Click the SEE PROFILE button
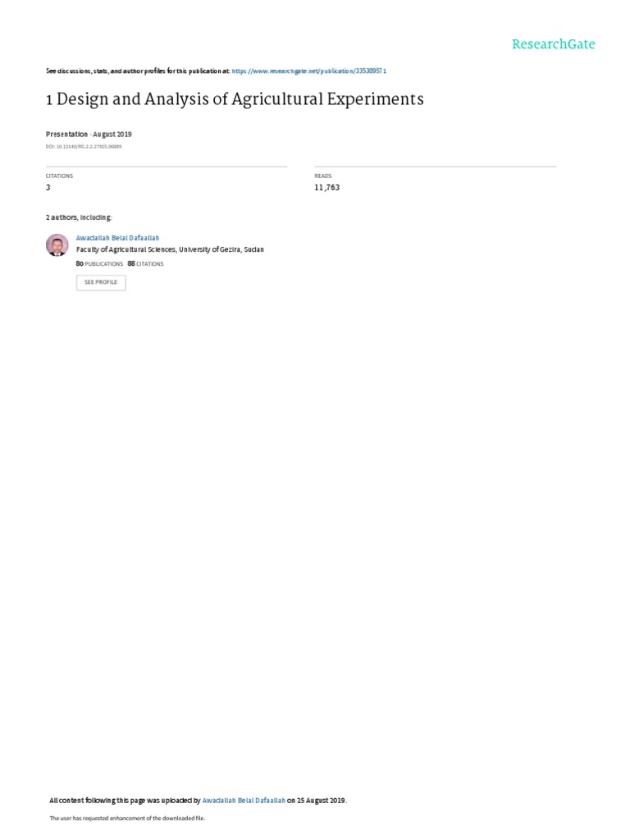Viewport: 630px width, 840px height. [101, 282]
